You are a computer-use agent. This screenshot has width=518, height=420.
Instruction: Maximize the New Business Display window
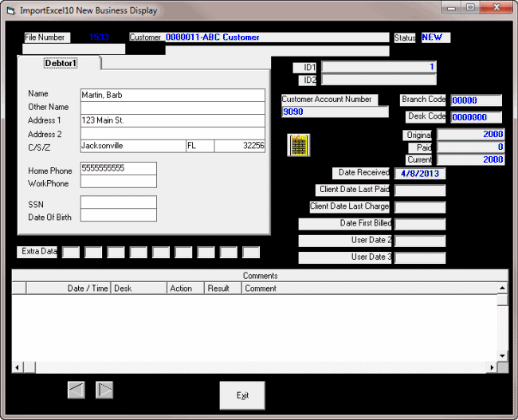click(470, 9)
